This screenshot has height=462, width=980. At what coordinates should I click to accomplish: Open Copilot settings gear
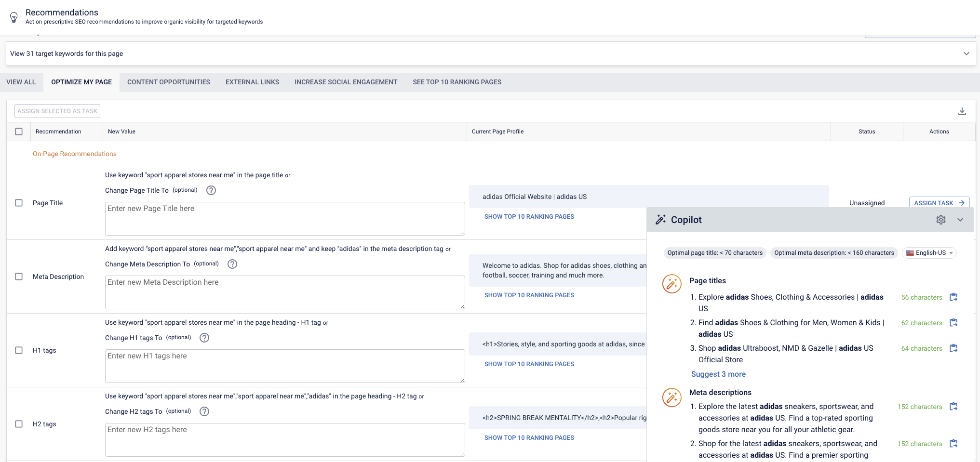pyautogui.click(x=940, y=220)
